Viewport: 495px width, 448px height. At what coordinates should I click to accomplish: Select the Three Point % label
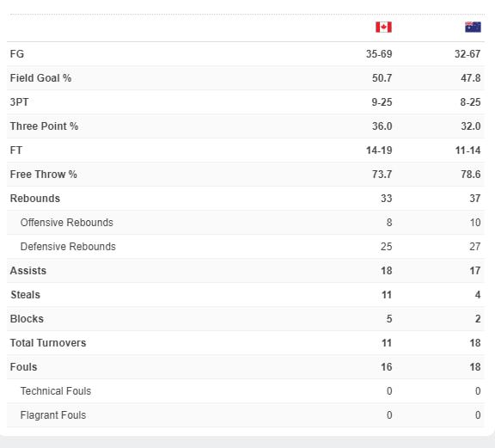pos(44,126)
